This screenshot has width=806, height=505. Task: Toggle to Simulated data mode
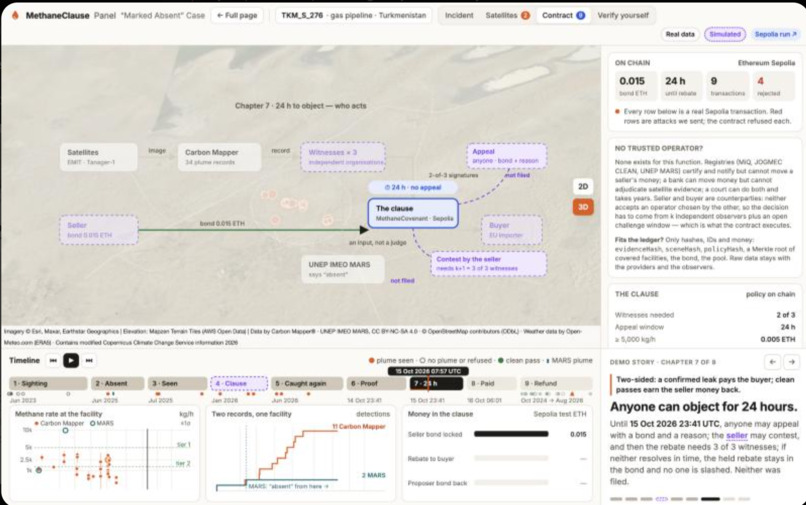click(x=725, y=34)
